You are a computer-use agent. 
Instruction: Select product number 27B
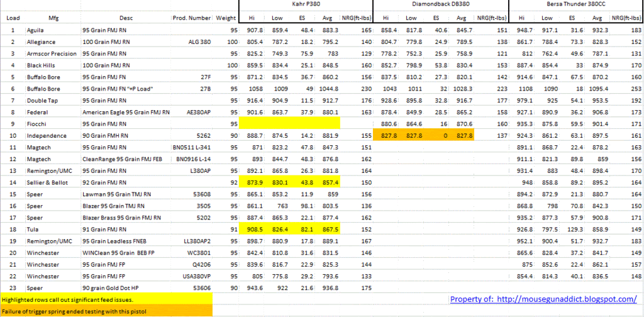coord(206,89)
